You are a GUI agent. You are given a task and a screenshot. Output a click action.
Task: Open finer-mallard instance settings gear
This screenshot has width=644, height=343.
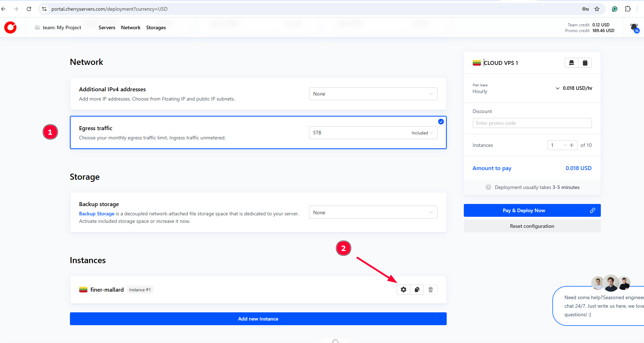point(404,290)
